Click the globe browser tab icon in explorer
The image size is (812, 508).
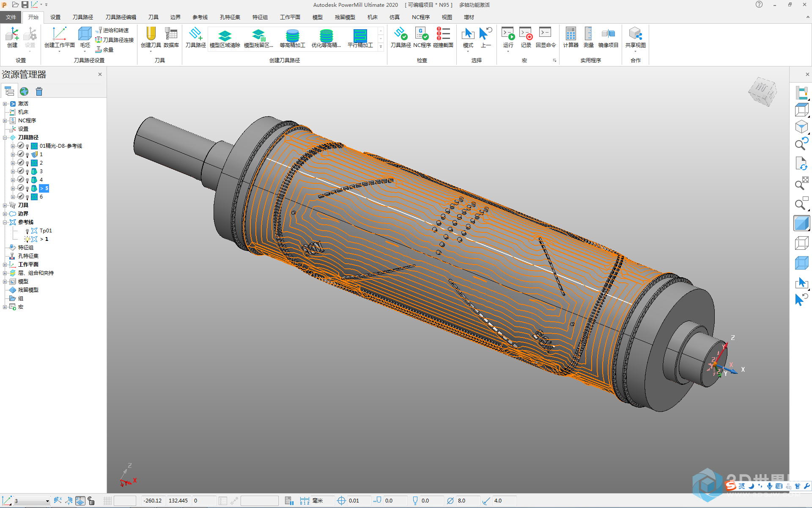(x=24, y=91)
